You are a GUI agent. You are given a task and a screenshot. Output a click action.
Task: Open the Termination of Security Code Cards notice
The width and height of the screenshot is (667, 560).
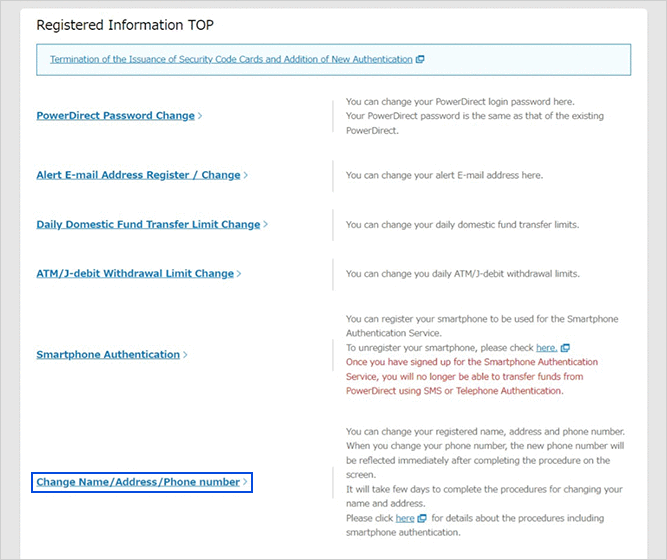pos(231,59)
